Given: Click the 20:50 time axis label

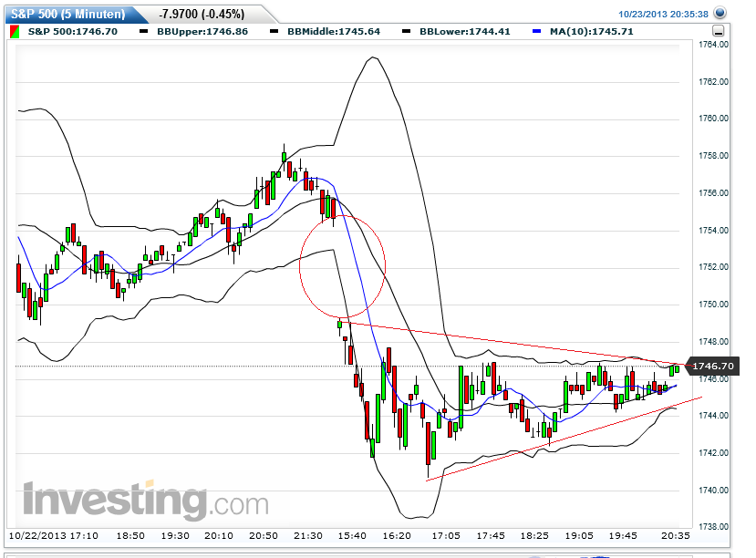Looking at the screenshot, I should coord(264,536).
